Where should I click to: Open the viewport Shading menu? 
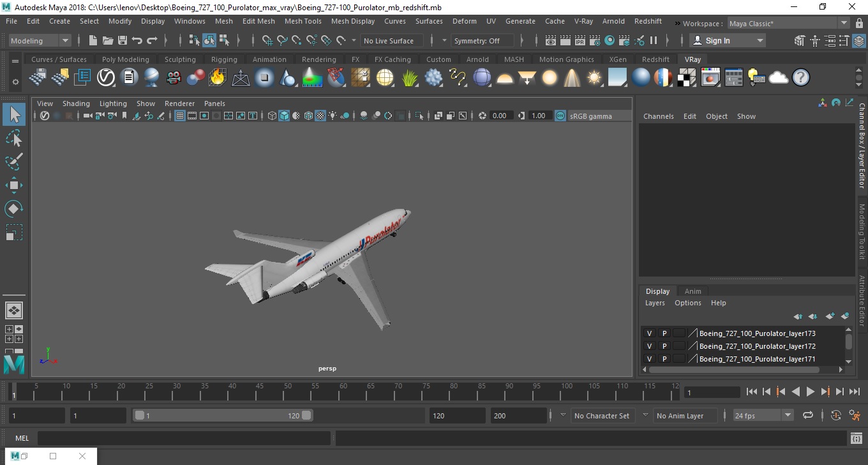(x=76, y=103)
